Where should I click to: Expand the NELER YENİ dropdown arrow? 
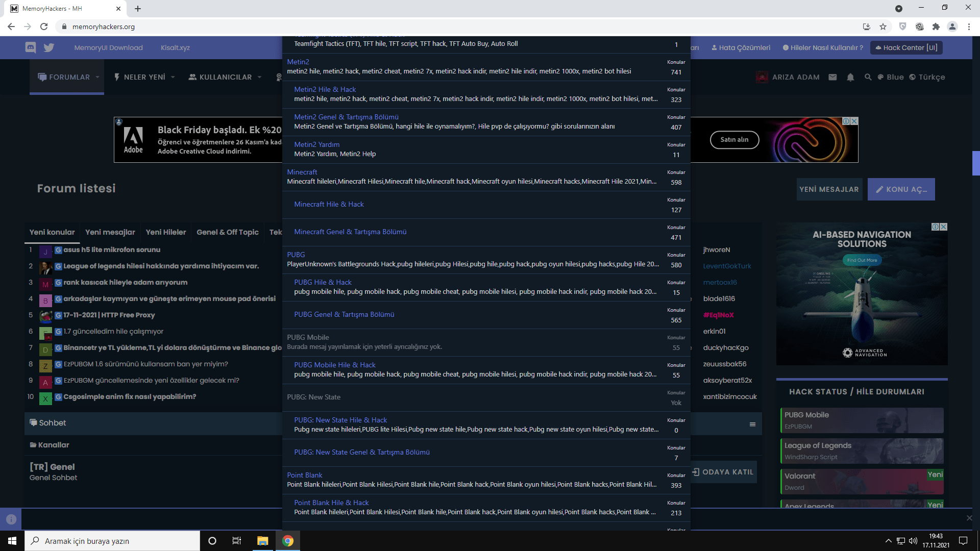(173, 77)
